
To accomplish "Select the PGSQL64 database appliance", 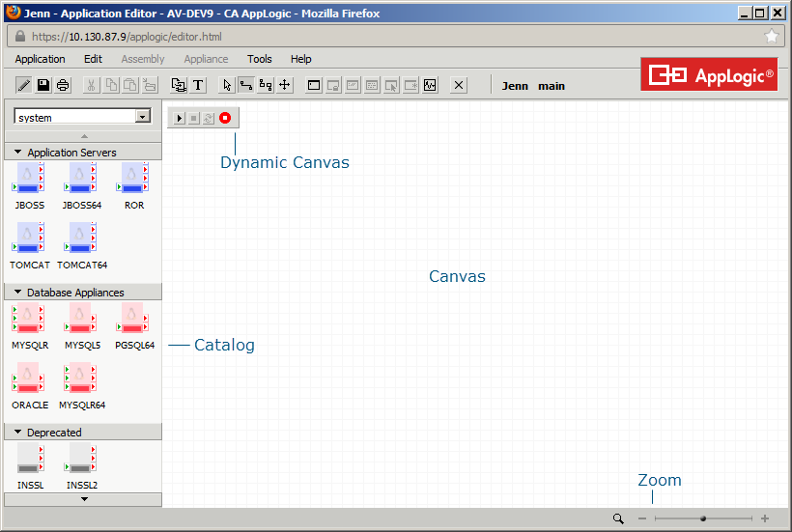I will point(132,318).
